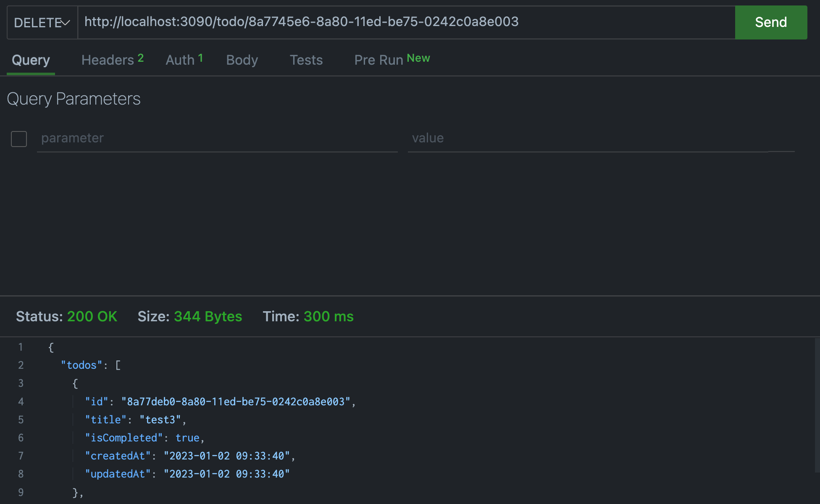820x504 pixels.
Task: Click the createdAt timestamp value
Action: [x=227, y=456]
